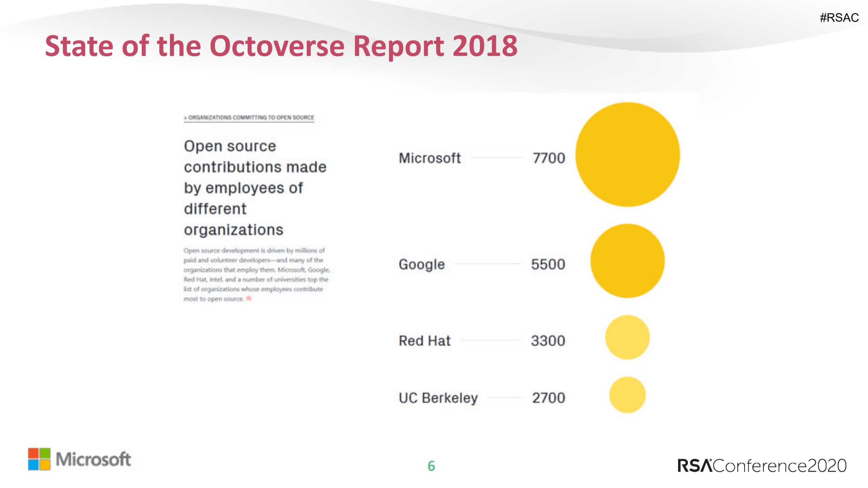Click the red asterisk after 'open source.'
The image size is (868, 488).
pyautogui.click(x=249, y=298)
